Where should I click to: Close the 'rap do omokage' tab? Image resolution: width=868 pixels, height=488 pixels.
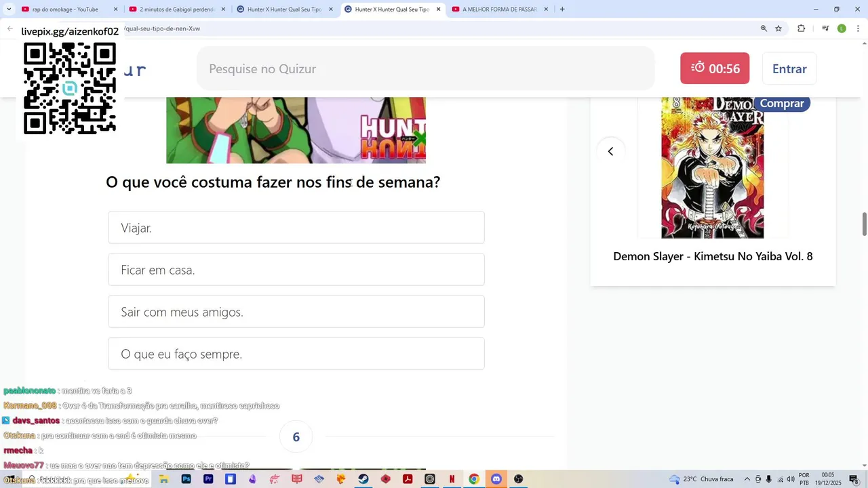click(115, 9)
